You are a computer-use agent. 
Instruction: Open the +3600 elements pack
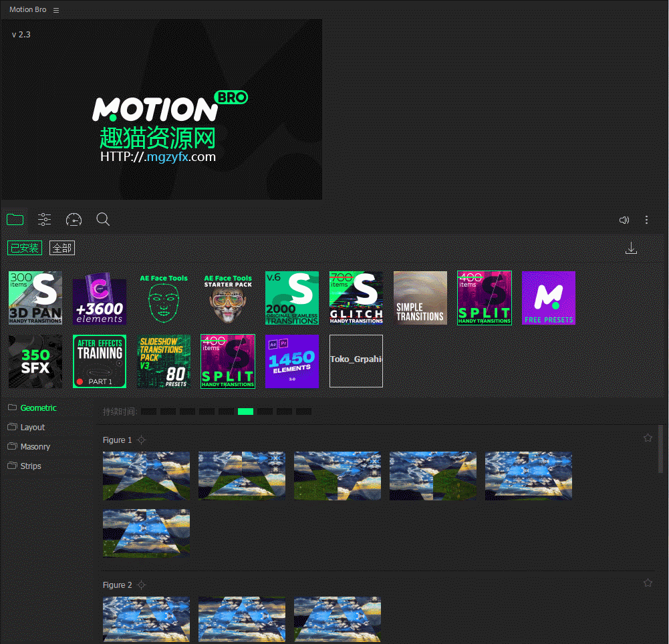(100, 298)
